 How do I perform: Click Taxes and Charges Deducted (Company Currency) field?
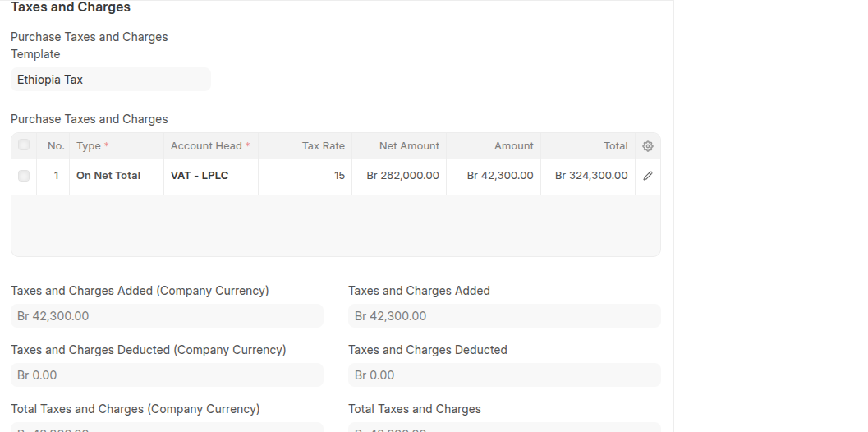(x=167, y=375)
